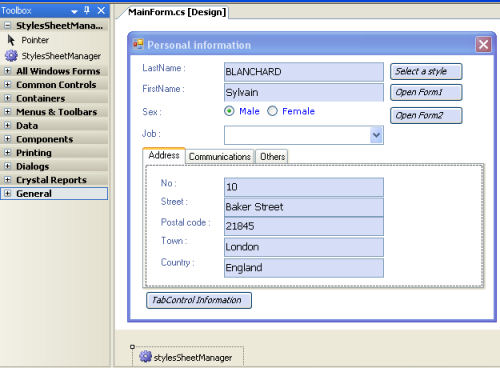This screenshot has height=368, width=500.
Task: Click the Personal information form icon
Action: (138, 44)
